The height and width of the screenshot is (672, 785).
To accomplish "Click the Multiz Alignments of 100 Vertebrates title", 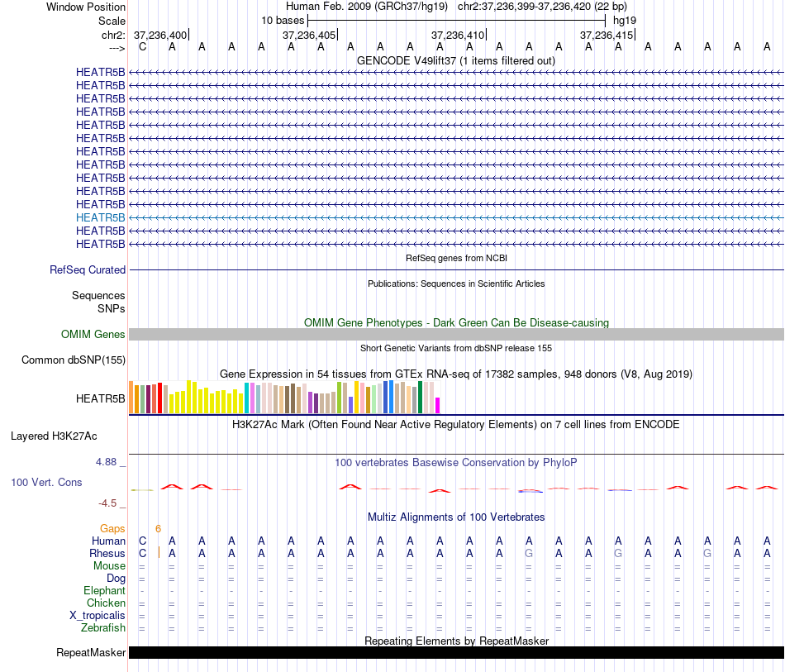I will pos(456,517).
